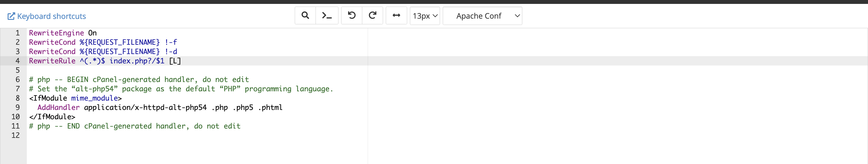The image size is (868, 164).
Task: Click the RewriteCond line ending in !-f
Action: point(103,42)
